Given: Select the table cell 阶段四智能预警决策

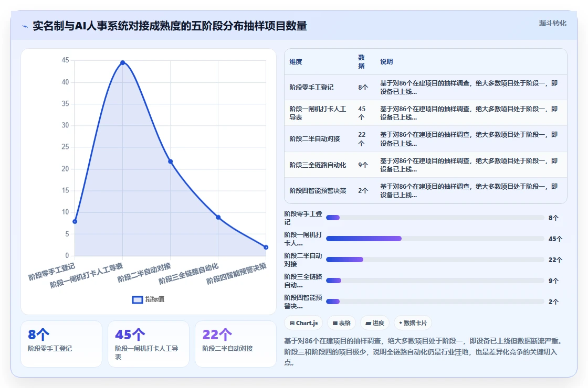Looking at the screenshot, I should [318, 191].
